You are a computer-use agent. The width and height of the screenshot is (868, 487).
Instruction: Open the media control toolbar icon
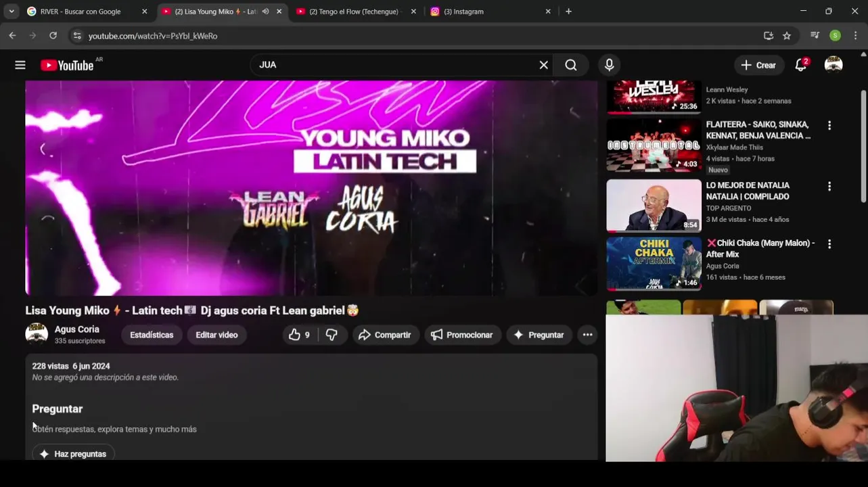pyautogui.click(x=815, y=36)
